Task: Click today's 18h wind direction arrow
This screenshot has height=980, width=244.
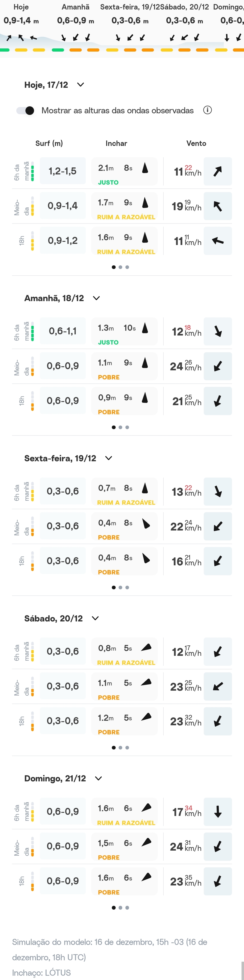Action: click(218, 241)
